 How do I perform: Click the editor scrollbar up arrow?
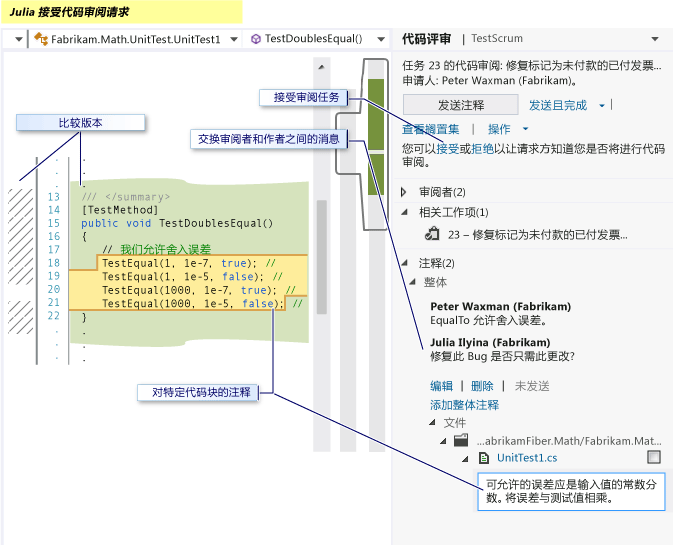(321, 67)
